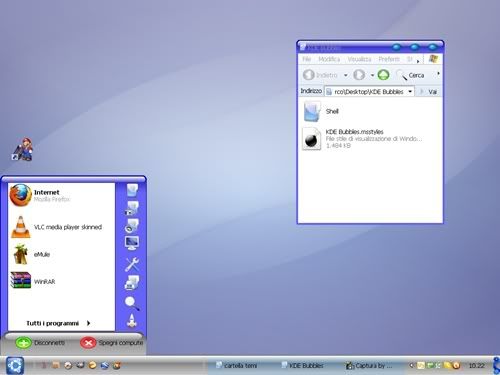
Task: Click the red Spegni computer button
Action: tap(111, 343)
